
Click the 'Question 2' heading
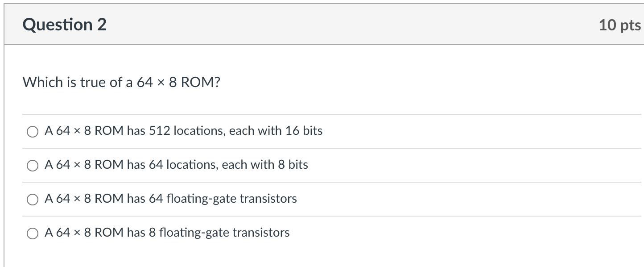point(64,25)
